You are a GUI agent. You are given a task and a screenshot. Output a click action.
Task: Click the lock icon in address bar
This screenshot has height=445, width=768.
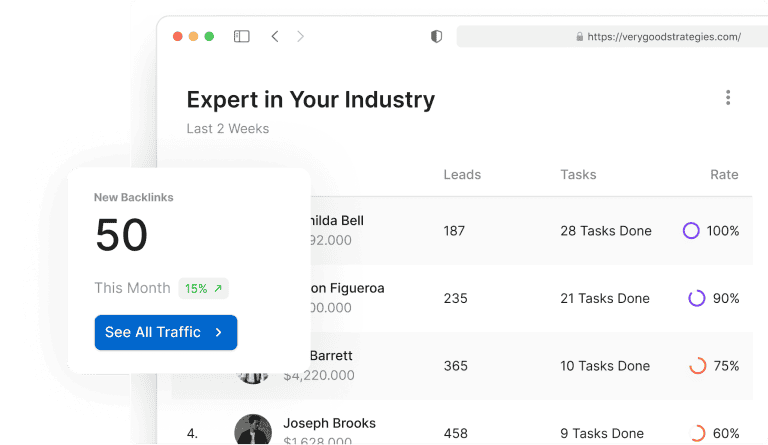[579, 37]
